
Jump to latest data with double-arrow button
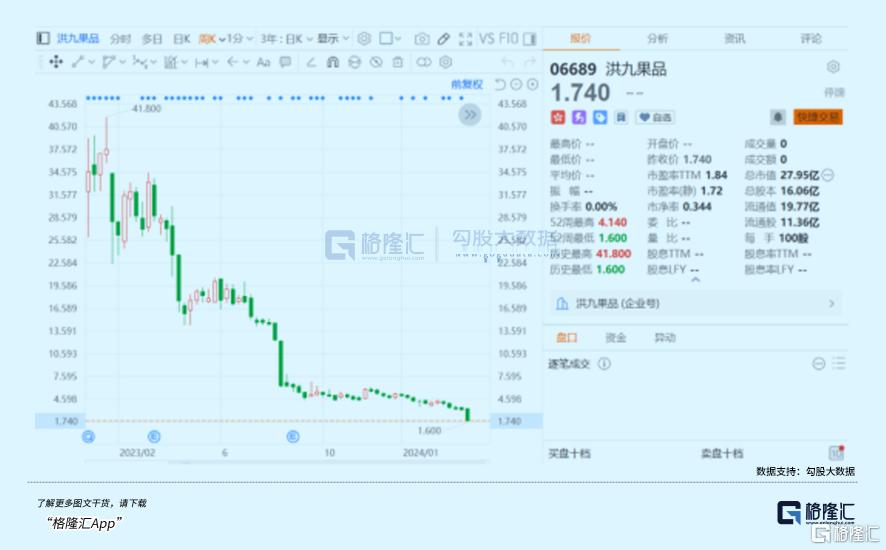click(x=470, y=115)
